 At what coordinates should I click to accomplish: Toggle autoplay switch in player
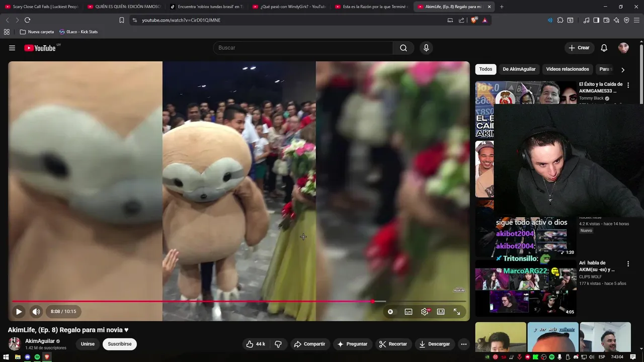tap(390, 312)
